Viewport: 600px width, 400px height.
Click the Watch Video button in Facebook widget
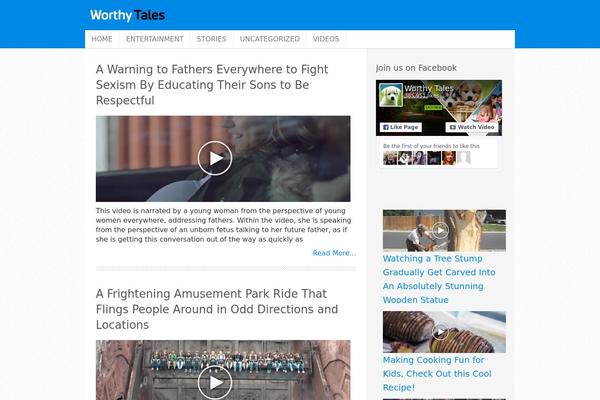click(x=472, y=127)
